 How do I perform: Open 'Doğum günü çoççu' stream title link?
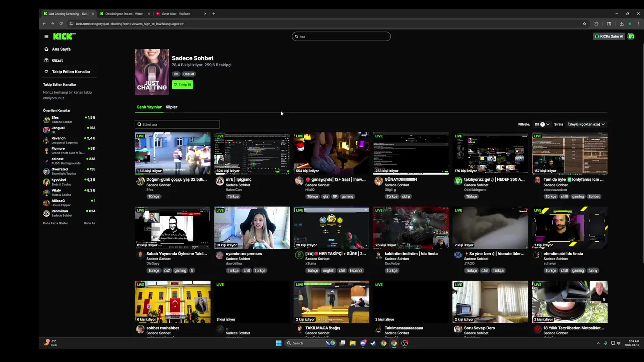pyautogui.click(x=177, y=179)
